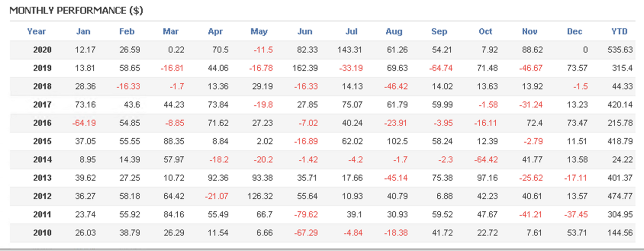Click the 535.63 YTD value for 2020
644x251 pixels.
pyautogui.click(x=623, y=50)
